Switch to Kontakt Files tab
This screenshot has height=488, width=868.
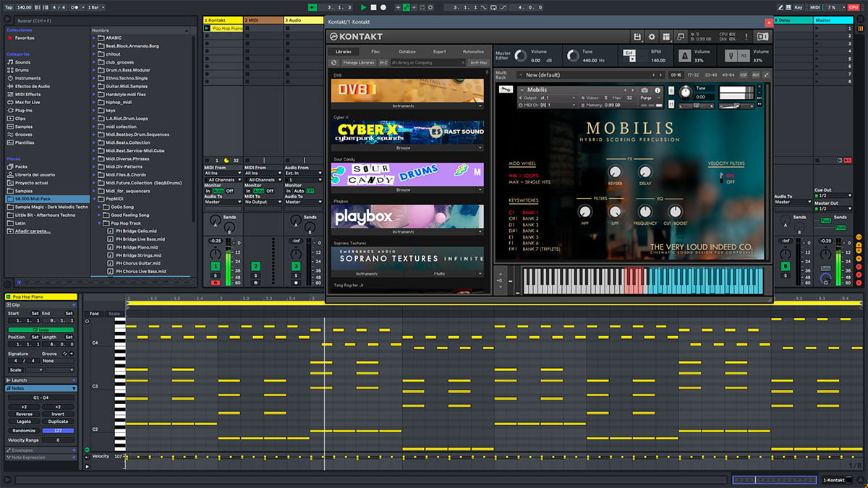pos(375,52)
